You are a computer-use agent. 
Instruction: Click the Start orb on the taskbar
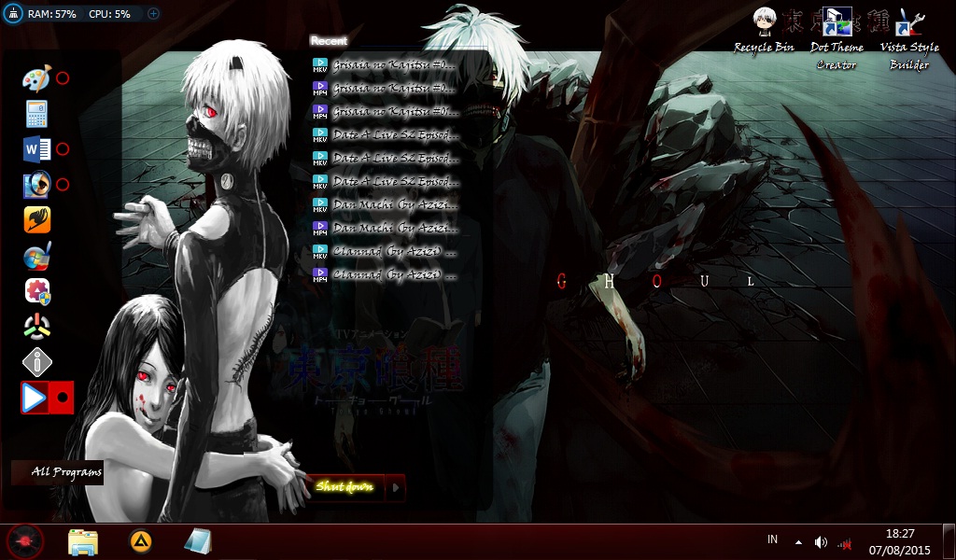[x=25, y=541]
